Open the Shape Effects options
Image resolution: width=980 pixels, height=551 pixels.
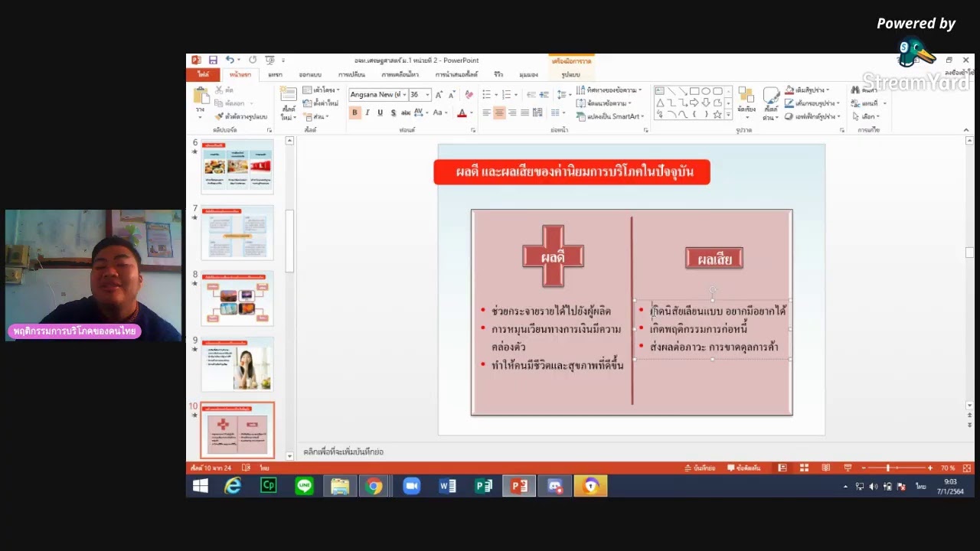coord(812,116)
